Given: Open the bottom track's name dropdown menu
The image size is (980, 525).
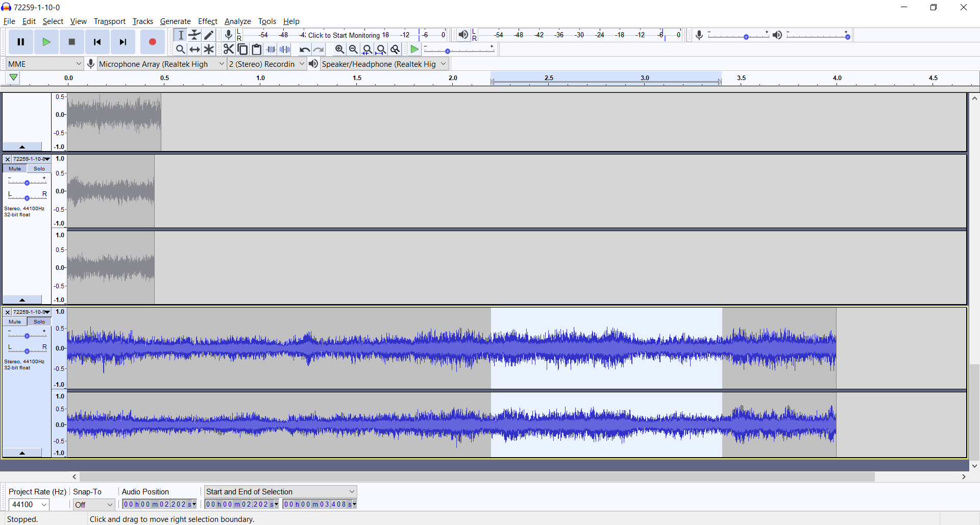Looking at the screenshot, I should point(32,312).
